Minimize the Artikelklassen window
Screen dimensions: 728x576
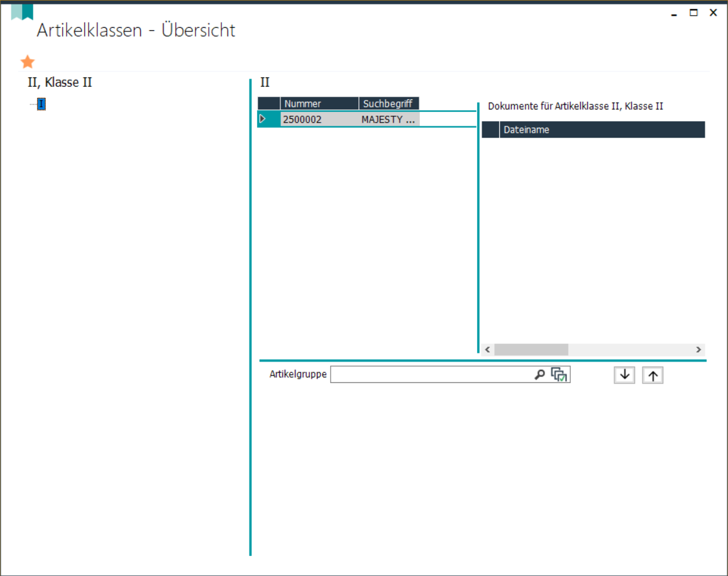(x=674, y=13)
